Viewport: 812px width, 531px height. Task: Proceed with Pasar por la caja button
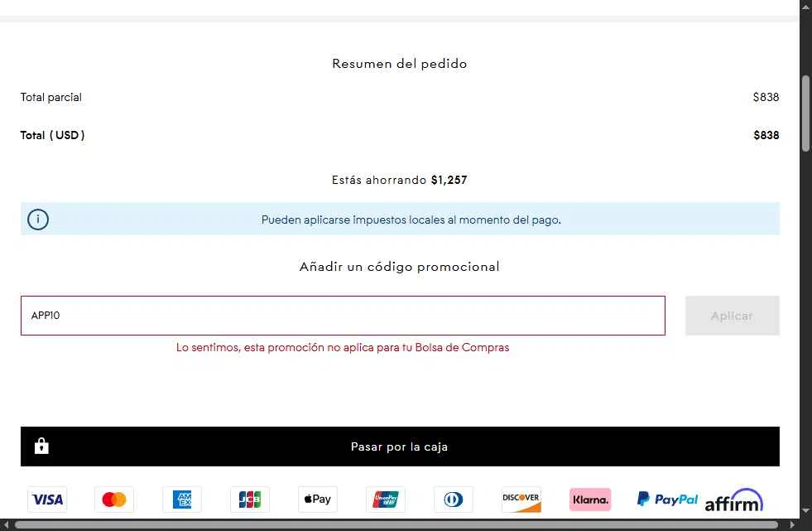(x=400, y=447)
